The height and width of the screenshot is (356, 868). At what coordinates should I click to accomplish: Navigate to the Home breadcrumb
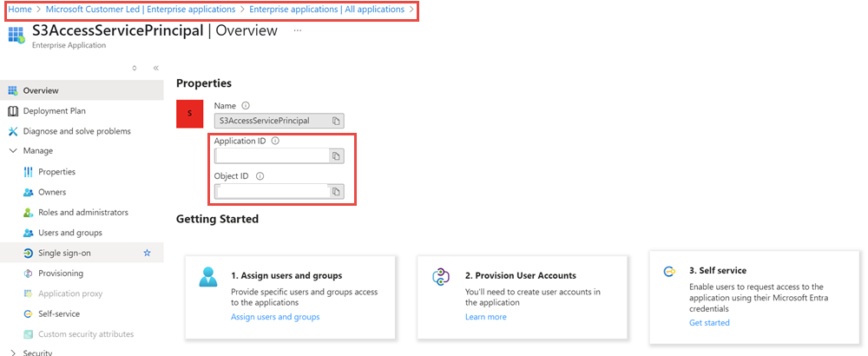coord(19,10)
